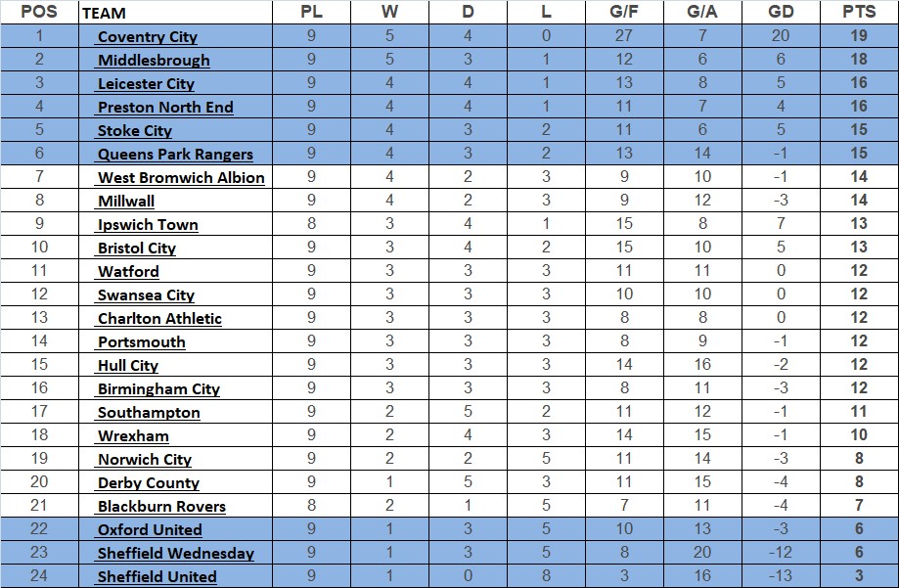Click the West Bromwich Albion link
The height and width of the screenshot is (588, 899).
click(x=181, y=178)
